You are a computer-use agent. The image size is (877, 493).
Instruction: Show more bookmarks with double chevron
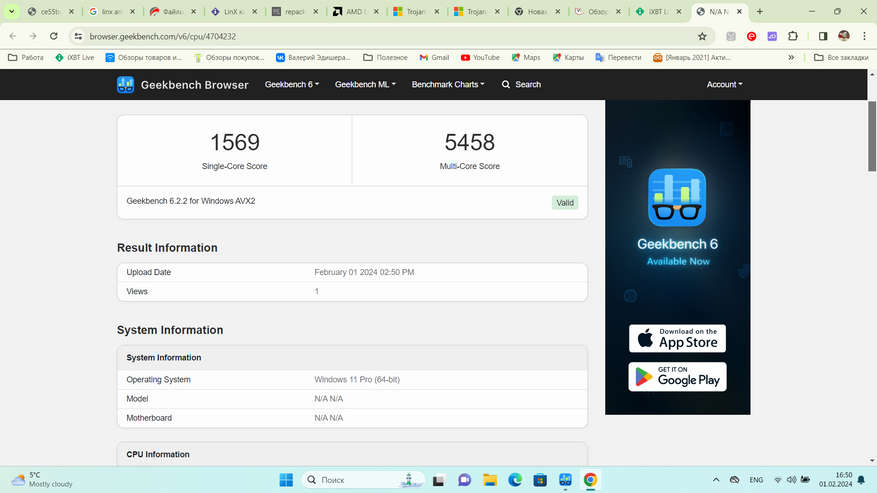coord(791,58)
